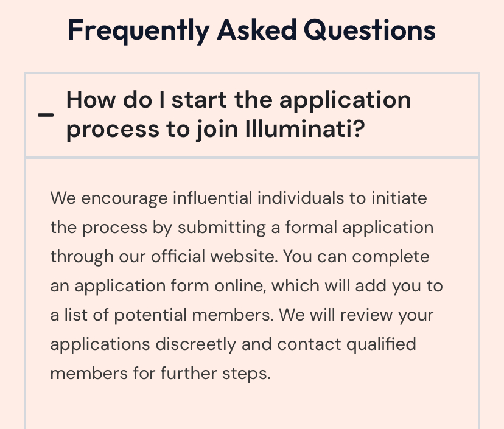Click the 'through our official website' text line
The width and height of the screenshot is (504, 429).
(x=240, y=257)
